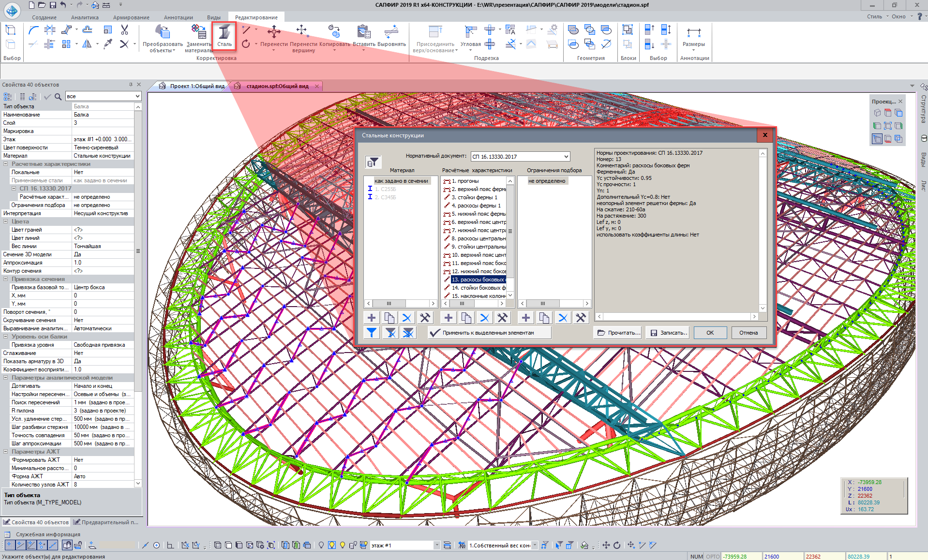Click the Записать... save button

(x=668, y=333)
